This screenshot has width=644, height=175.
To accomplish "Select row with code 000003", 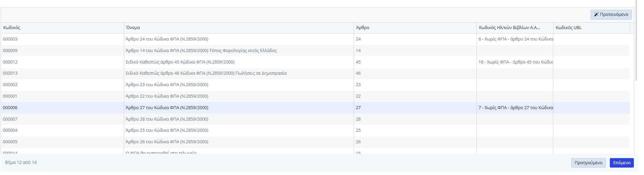I will [10, 39].
